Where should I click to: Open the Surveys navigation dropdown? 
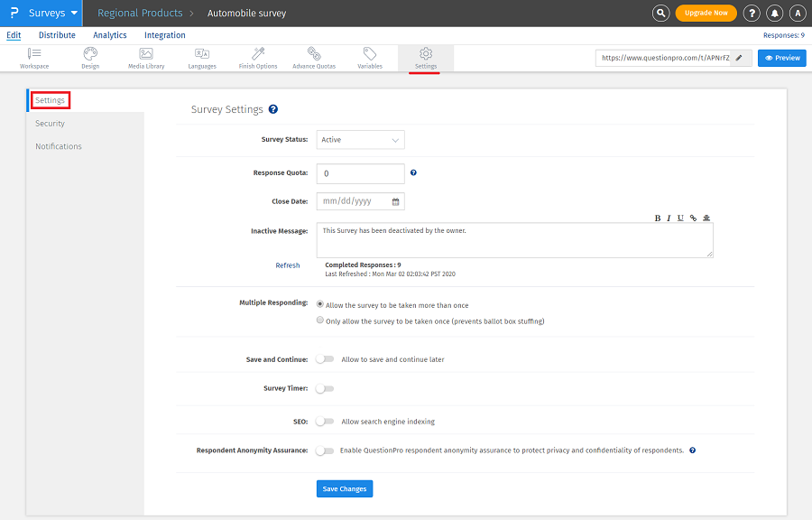coord(43,13)
